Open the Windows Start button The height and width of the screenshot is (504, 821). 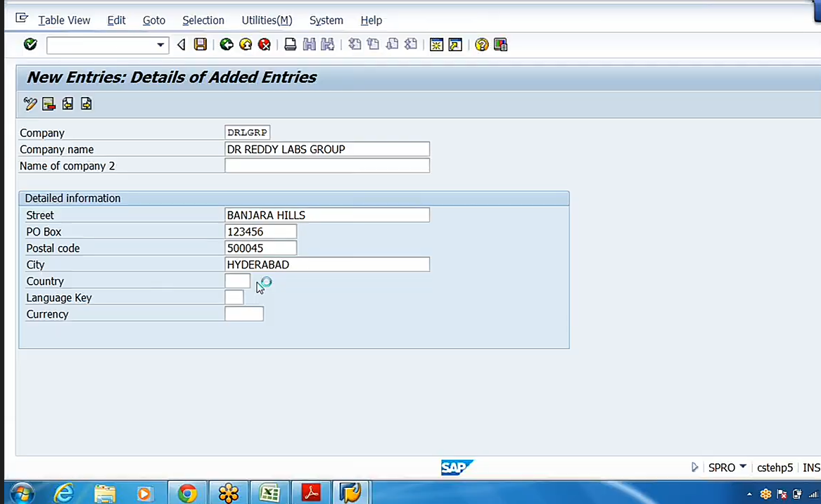click(x=22, y=493)
